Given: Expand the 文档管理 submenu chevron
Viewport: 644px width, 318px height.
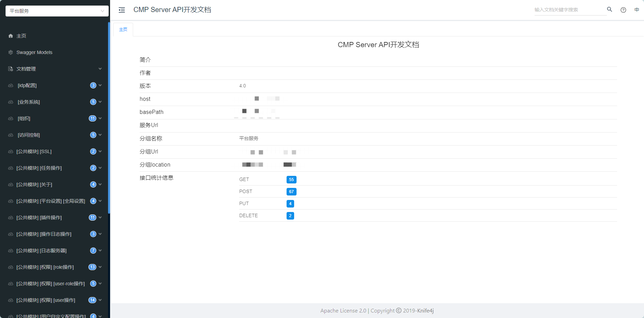Looking at the screenshot, I should [x=100, y=69].
